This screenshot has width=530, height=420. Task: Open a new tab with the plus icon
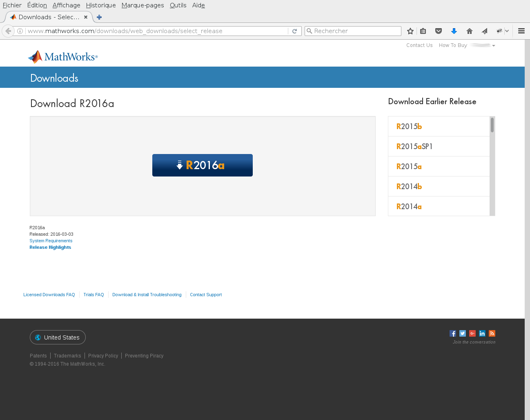point(99,17)
